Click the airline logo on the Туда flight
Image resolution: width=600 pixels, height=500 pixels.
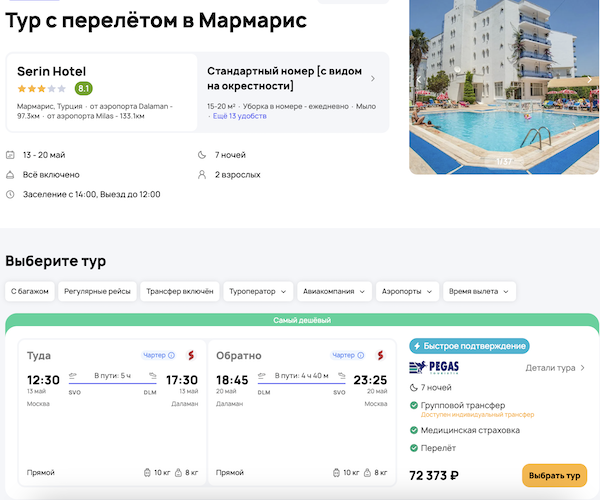(190, 355)
